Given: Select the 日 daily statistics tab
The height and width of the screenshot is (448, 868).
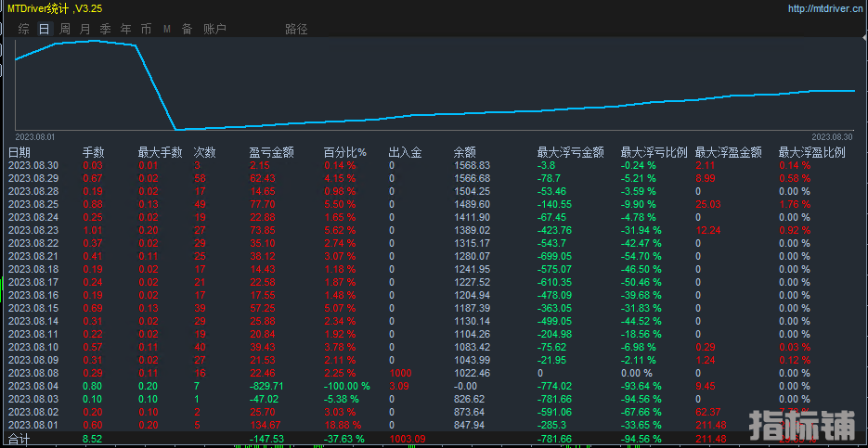Looking at the screenshot, I should point(44,29).
